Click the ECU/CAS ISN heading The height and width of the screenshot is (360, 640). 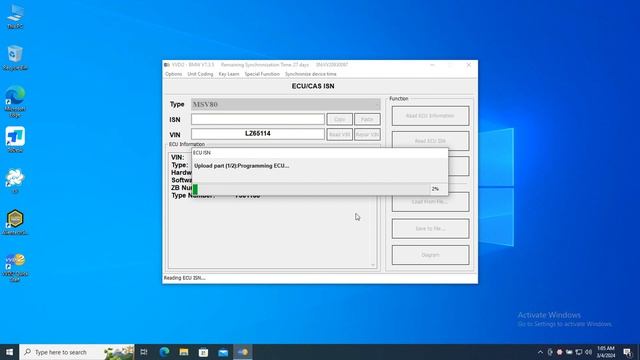click(313, 86)
